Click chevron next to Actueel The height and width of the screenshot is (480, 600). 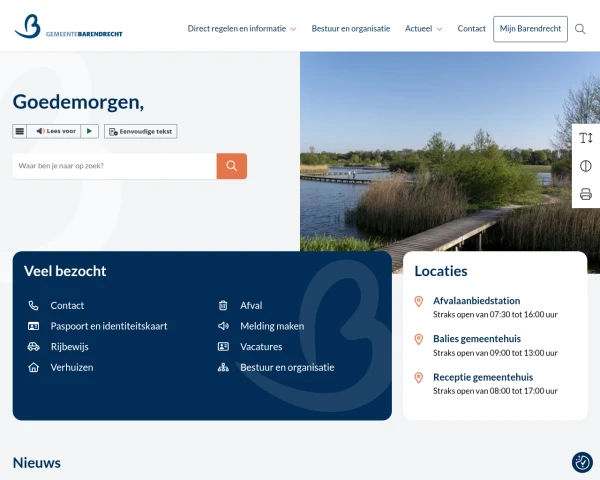(440, 29)
